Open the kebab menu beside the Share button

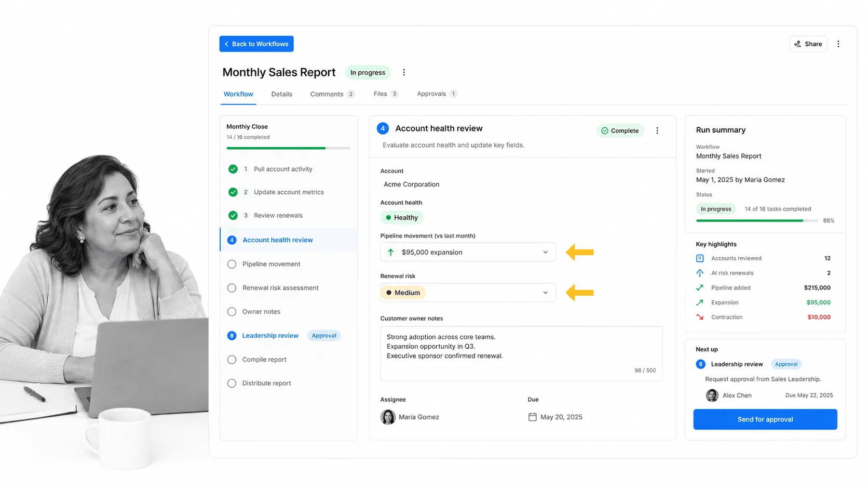pyautogui.click(x=838, y=44)
